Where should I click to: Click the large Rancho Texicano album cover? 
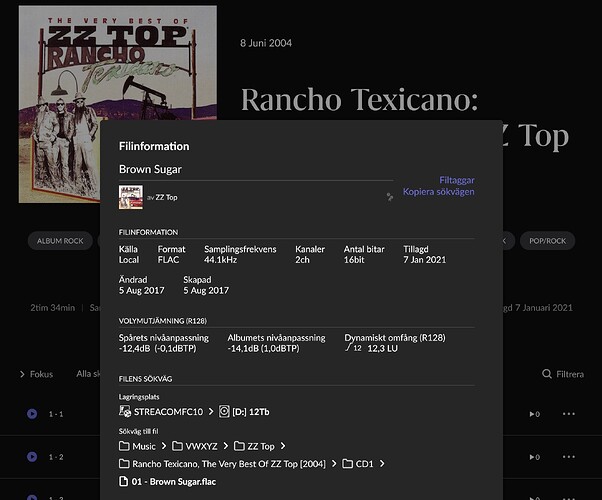(x=117, y=104)
